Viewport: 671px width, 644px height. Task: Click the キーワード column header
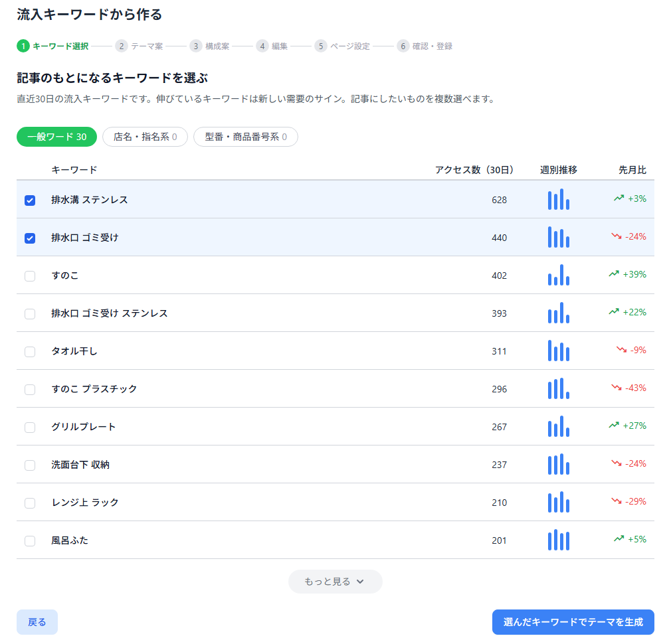[74, 170]
